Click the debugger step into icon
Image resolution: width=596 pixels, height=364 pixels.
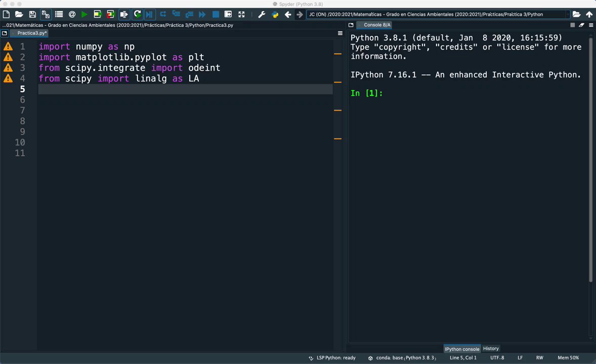pyautogui.click(x=176, y=15)
